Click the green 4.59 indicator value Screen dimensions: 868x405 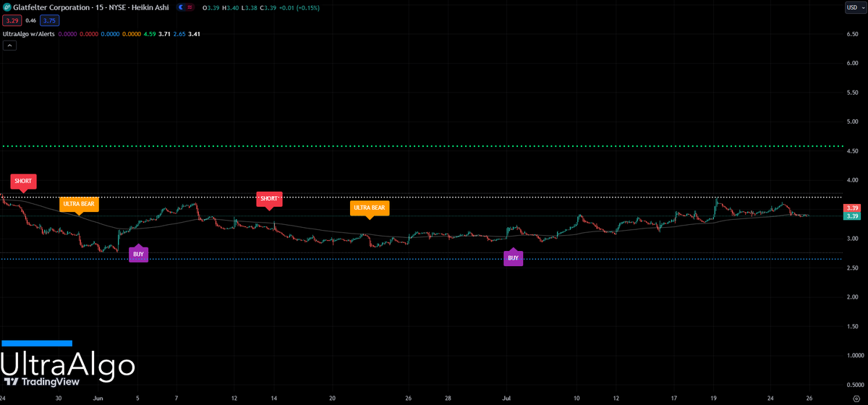point(150,34)
